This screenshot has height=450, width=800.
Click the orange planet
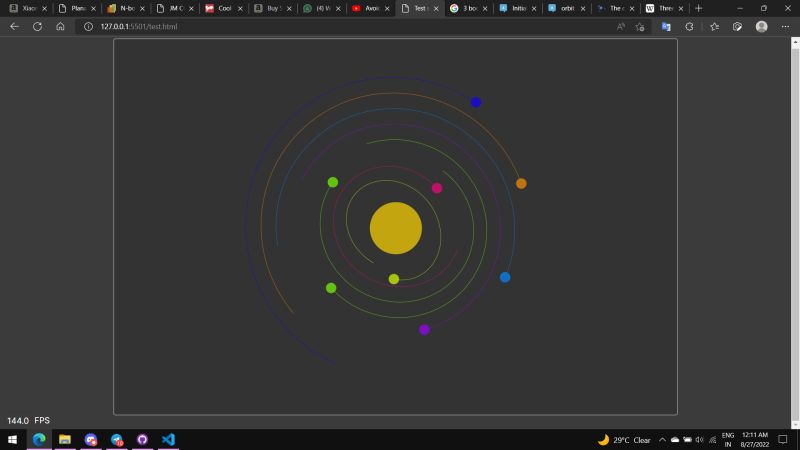521,183
